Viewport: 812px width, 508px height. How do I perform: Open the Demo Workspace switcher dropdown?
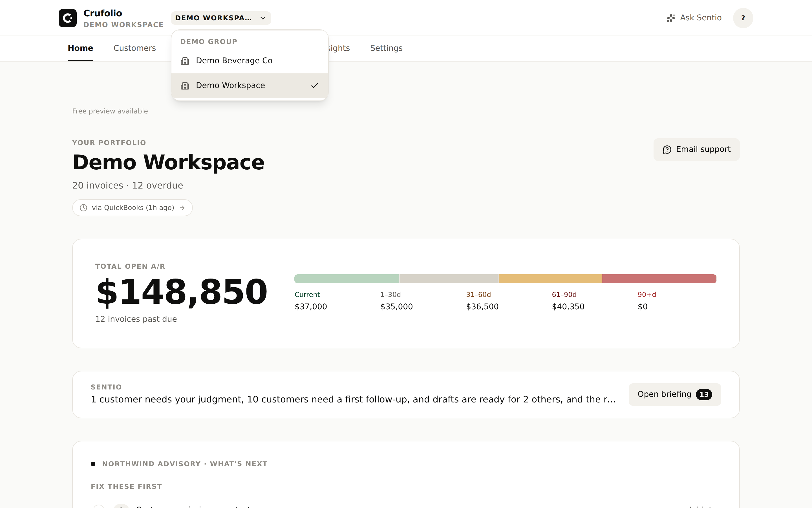[x=221, y=18]
